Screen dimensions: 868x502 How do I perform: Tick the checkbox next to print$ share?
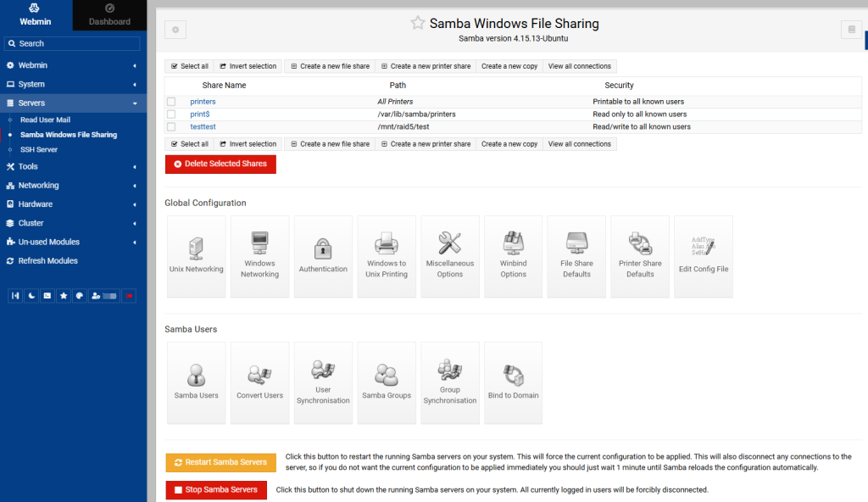point(171,114)
